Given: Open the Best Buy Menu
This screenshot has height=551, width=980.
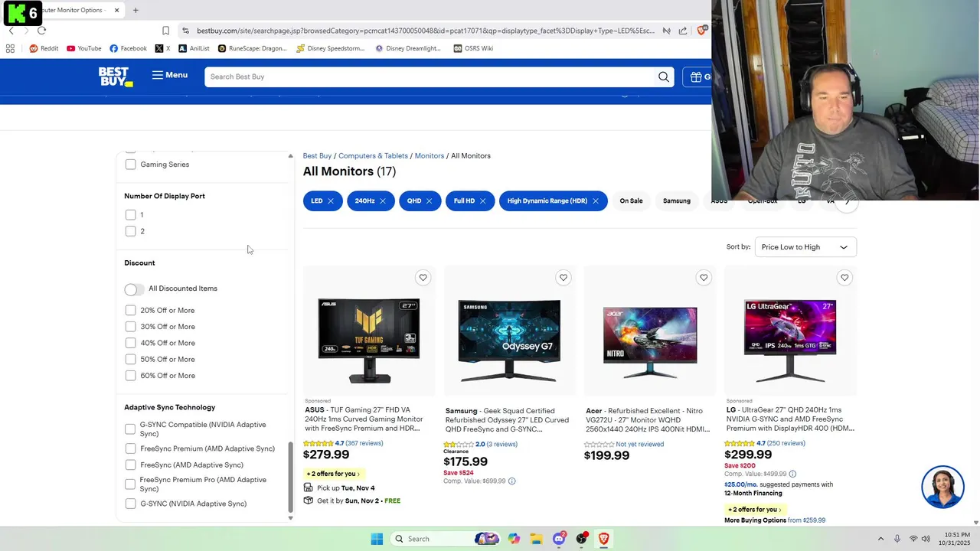Looking at the screenshot, I should coord(169,75).
